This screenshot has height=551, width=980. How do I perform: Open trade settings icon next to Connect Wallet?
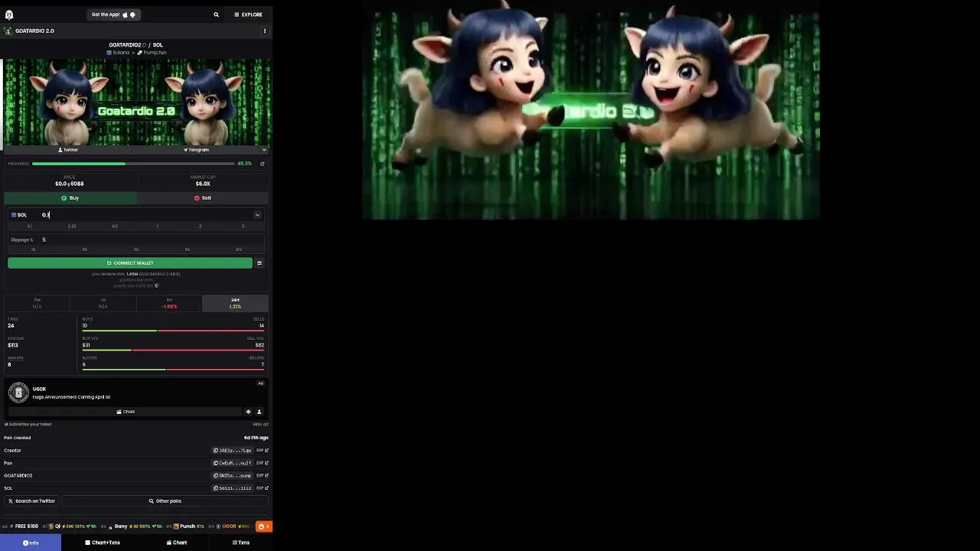pos(260,263)
